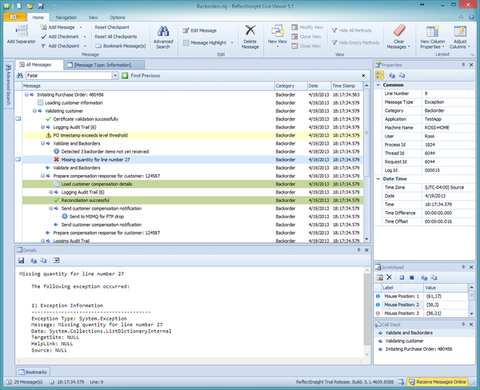Click Find Previous green arrow icon
The height and width of the screenshot is (390, 480).
[x=125, y=76]
